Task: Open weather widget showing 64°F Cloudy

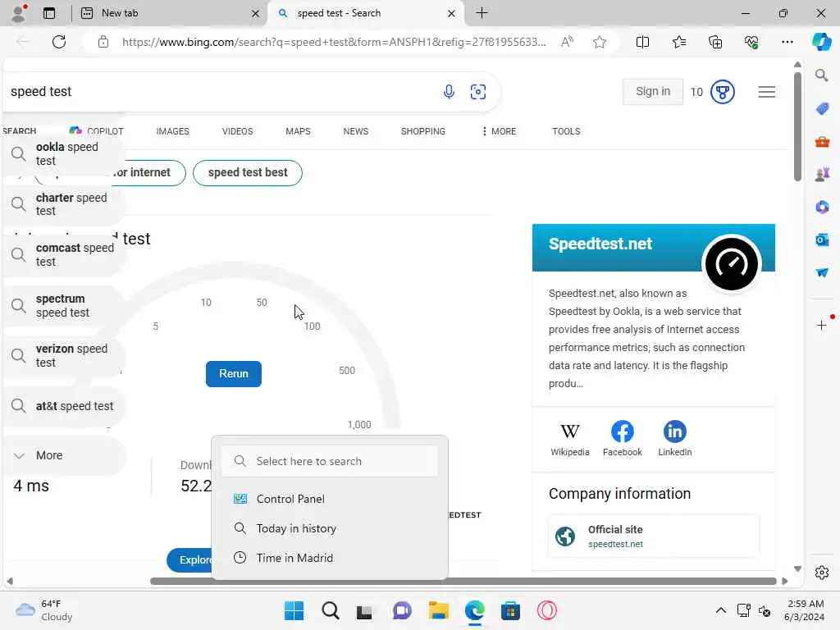Action: click(x=44, y=610)
